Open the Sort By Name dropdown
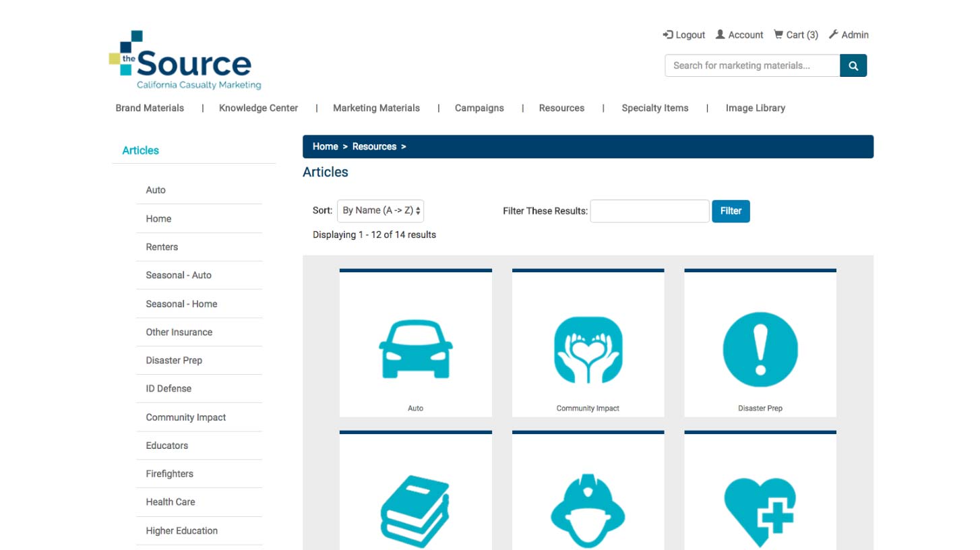This screenshot has width=980, height=550. tap(381, 210)
